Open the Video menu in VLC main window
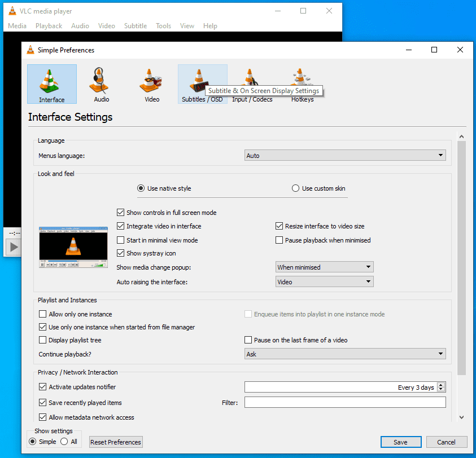The image size is (476, 458). click(107, 26)
